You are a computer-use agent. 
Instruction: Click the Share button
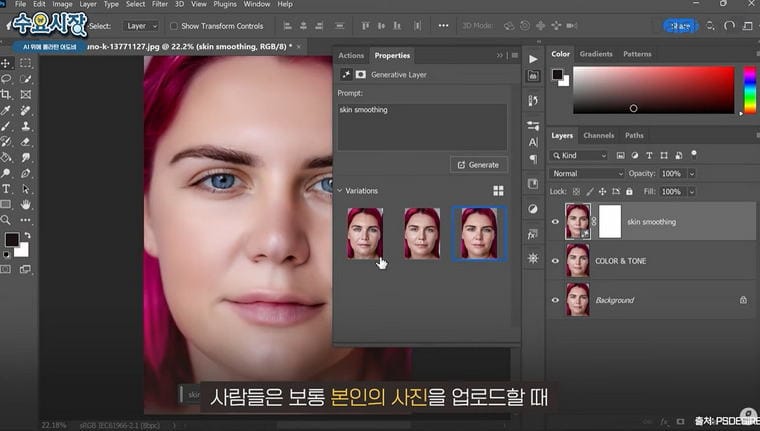(x=680, y=26)
